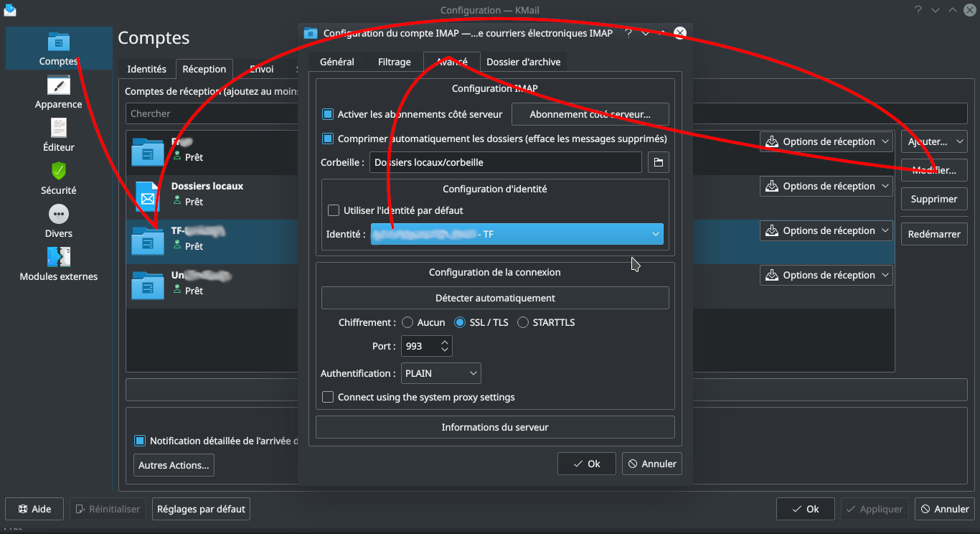The height and width of the screenshot is (534, 980).
Task: Click the TF account folder icon
Action: [x=148, y=242]
